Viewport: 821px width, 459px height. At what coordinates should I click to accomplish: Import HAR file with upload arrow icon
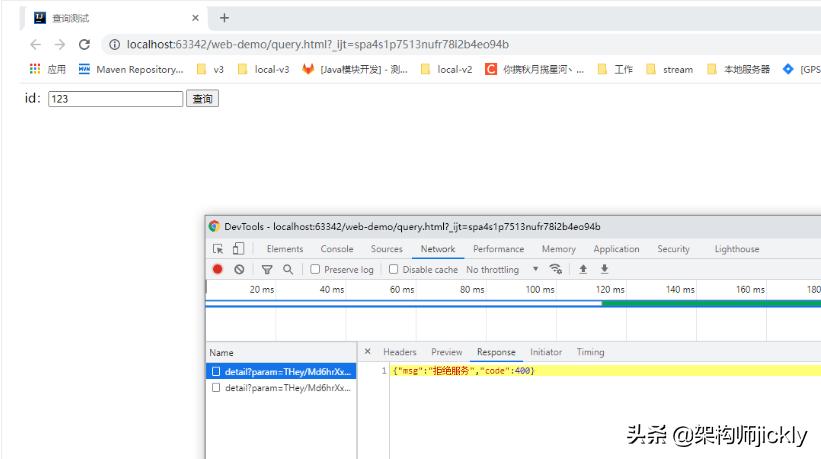pyautogui.click(x=583, y=269)
